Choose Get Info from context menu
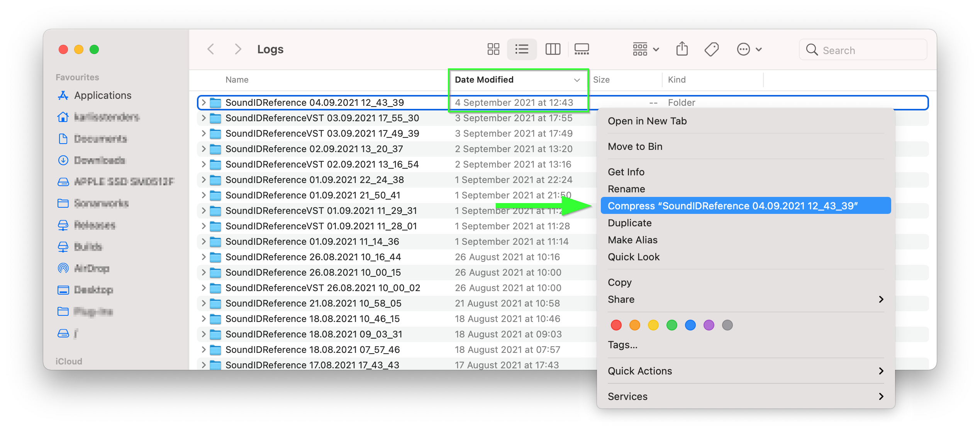This screenshot has height=427, width=980. click(746, 172)
